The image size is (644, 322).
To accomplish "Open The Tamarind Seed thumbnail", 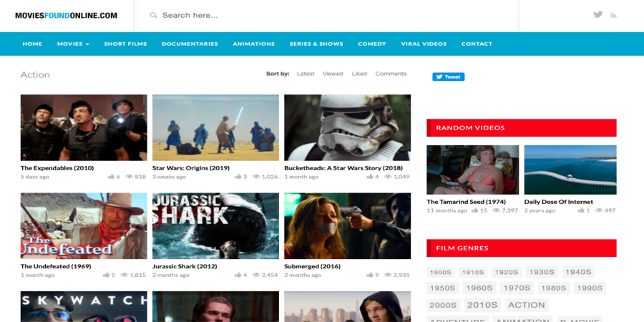I will tap(473, 170).
